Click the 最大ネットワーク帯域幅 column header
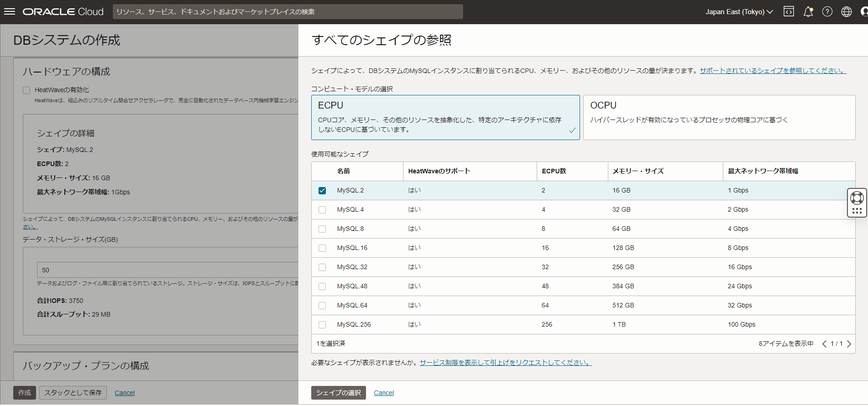The height and width of the screenshot is (406, 868). coord(763,171)
